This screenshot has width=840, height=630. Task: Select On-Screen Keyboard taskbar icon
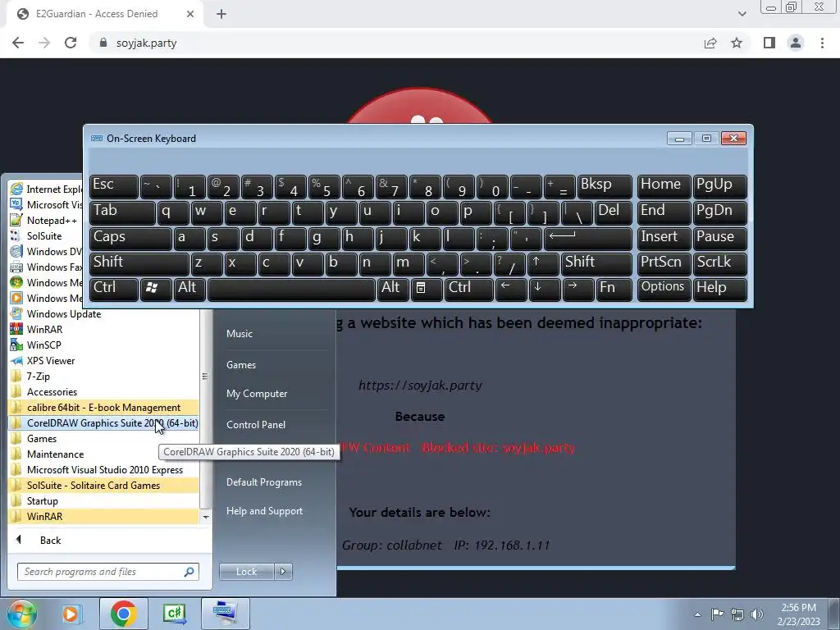[225, 614]
